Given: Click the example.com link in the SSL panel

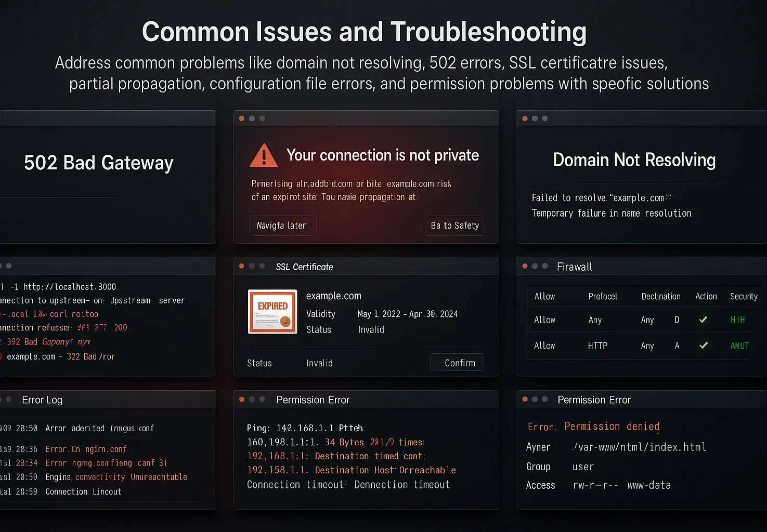Looking at the screenshot, I should pyautogui.click(x=333, y=295).
